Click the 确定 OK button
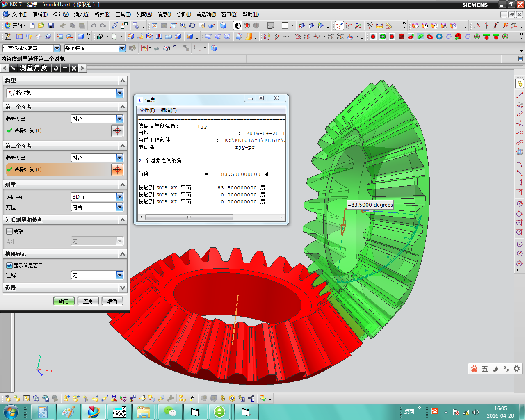The image size is (525, 420). (64, 301)
